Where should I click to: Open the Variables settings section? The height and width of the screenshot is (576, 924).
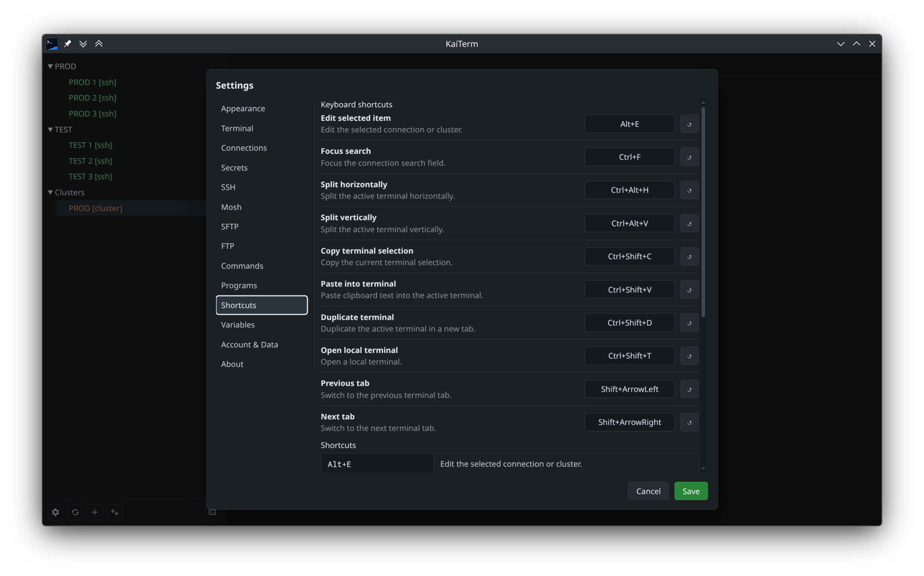click(x=262, y=325)
